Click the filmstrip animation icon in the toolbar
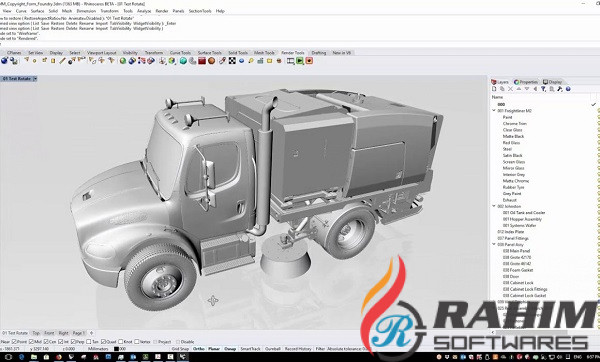The height and width of the screenshot is (362, 600). (291, 60)
